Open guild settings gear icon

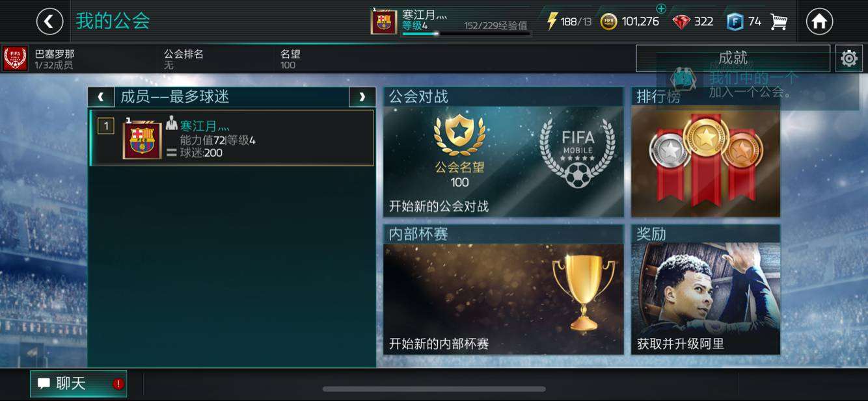[x=848, y=58]
